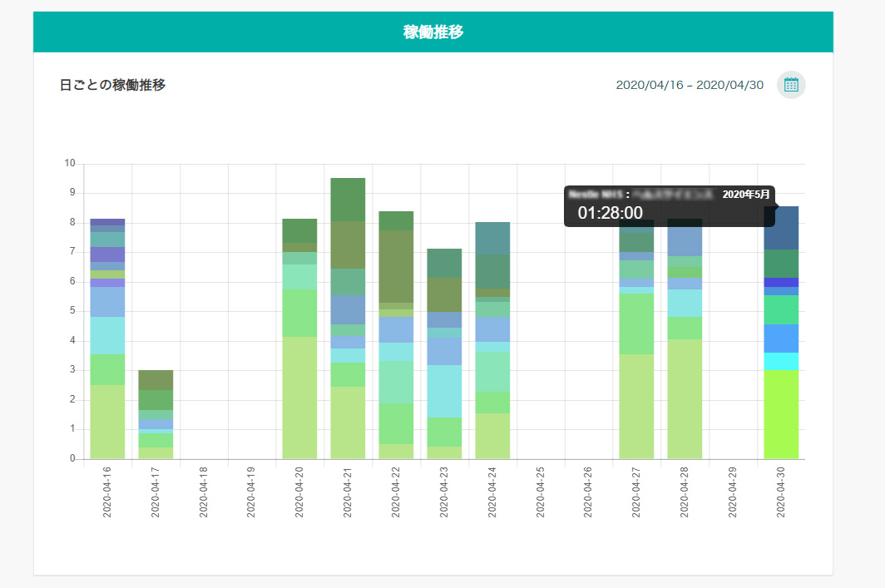
Task: Click the x-axis label 2020-04-28
Action: coord(685,492)
